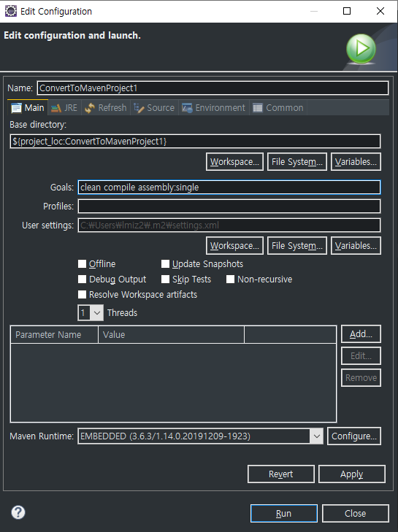Click the Close button at bottom
Viewport: 398px width, 532px height.
[356, 513]
